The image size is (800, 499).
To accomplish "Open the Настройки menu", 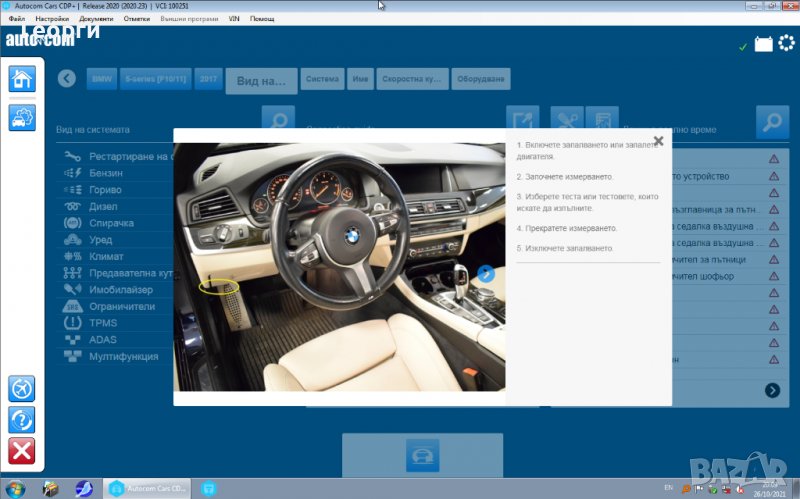I will [x=52, y=19].
